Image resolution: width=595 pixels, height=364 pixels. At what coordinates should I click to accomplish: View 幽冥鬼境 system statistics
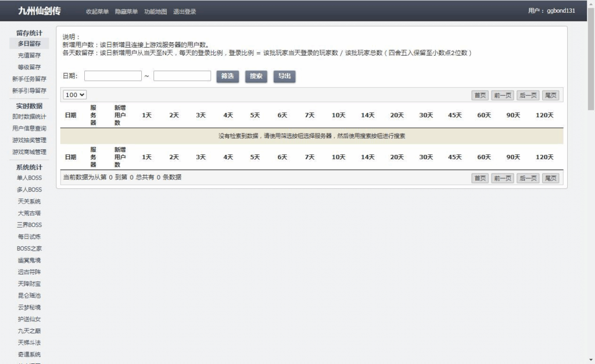pyautogui.click(x=28, y=260)
